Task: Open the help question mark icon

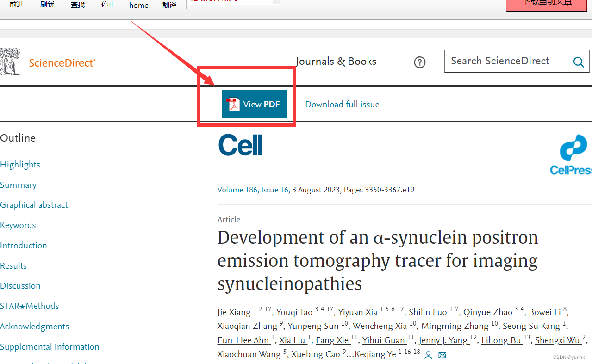Action: tap(420, 62)
